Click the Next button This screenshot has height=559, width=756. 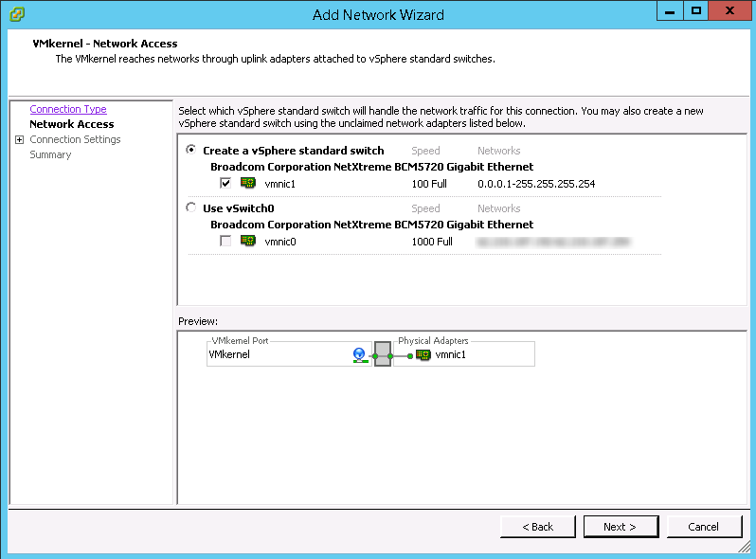(x=619, y=527)
